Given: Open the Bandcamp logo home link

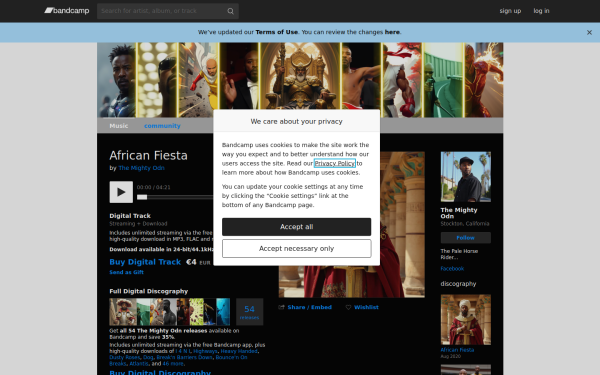Looking at the screenshot, I should [67, 11].
